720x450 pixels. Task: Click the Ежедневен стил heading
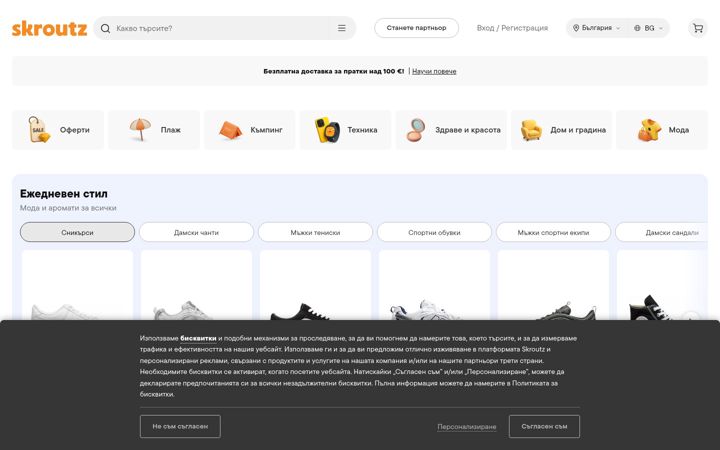point(64,194)
